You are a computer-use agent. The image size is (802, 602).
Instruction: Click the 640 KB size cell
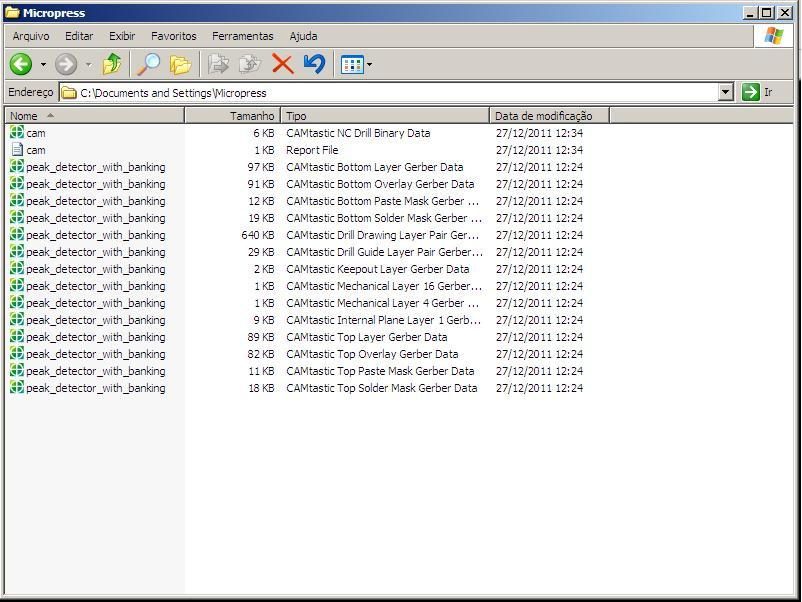(258, 235)
